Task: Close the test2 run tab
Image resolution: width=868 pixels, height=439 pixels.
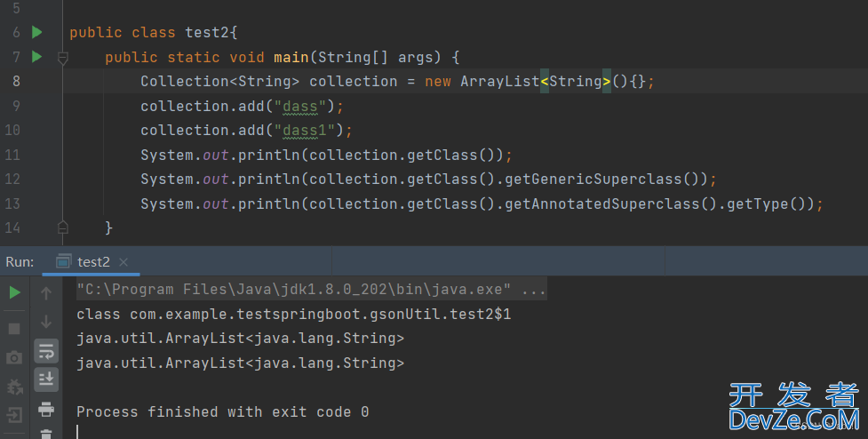Action: tap(123, 261)
